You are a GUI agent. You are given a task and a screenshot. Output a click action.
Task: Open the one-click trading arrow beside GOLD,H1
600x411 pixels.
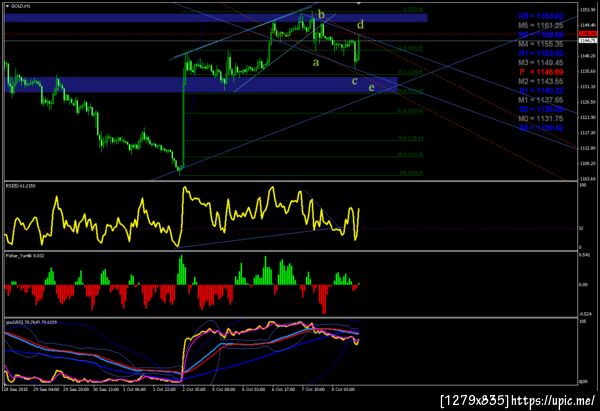[7, 6]
